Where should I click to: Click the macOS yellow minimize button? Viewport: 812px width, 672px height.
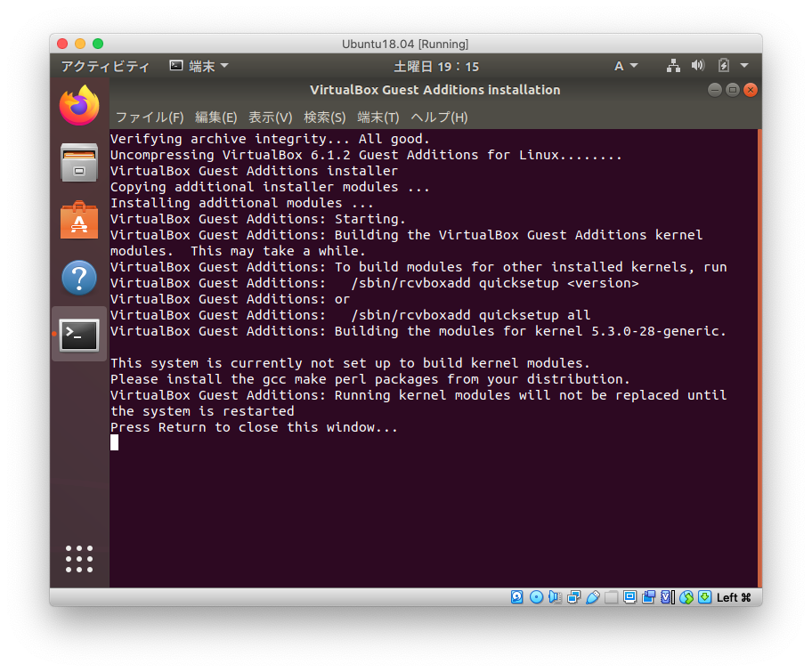80,44
